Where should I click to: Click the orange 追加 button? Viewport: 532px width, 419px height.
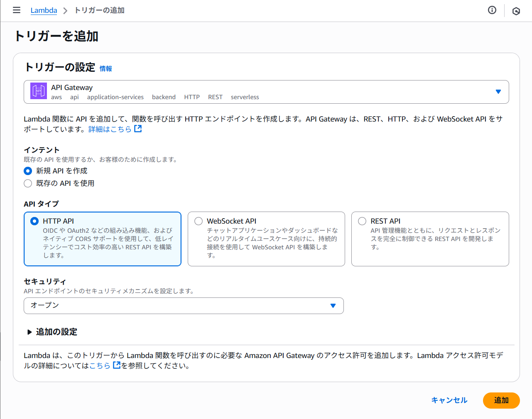[x=501, y=400]
